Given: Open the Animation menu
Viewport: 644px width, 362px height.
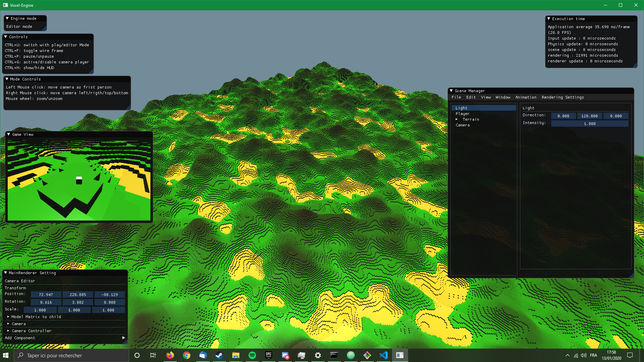Looking at the screenshot, I should tap(526, 97).
